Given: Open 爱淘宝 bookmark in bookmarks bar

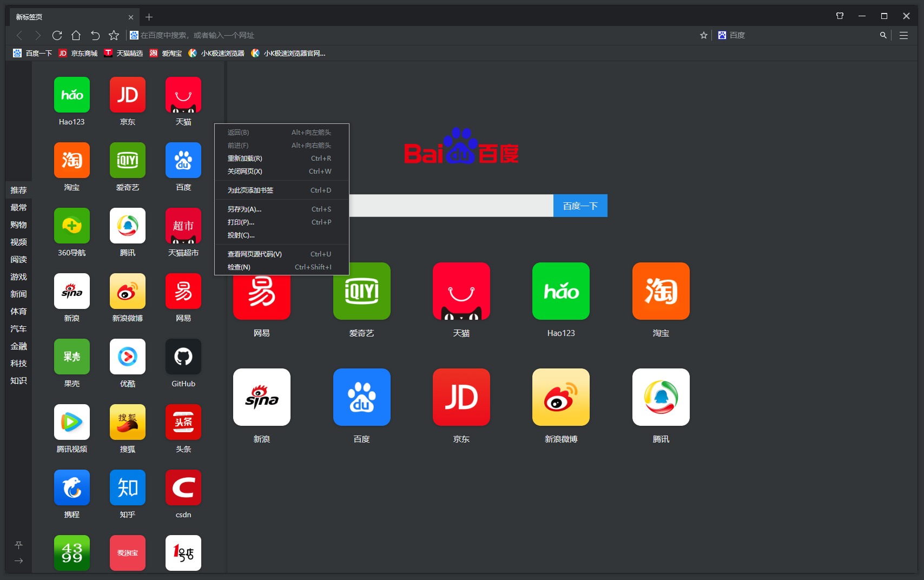Looking at the screenshot, I should (166, 53).
